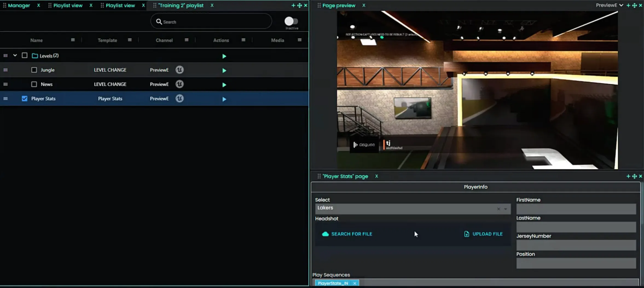This screenshot has width=644, height=288.
Task: Click the SEARCH FOR FILE button
Action: point(347,234)
